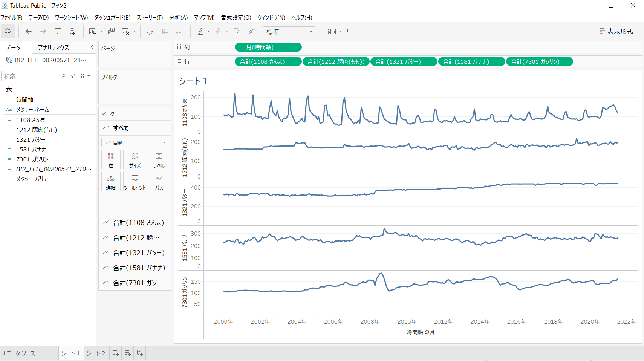
Task: Open the ファイル(F) menu
Action: click(12, 18)
